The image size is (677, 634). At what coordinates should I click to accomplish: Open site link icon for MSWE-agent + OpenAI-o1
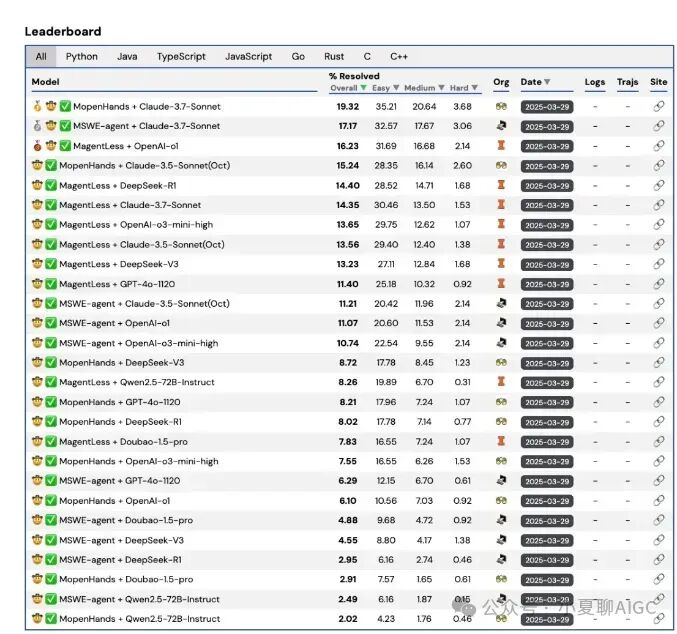click(658, 324)
